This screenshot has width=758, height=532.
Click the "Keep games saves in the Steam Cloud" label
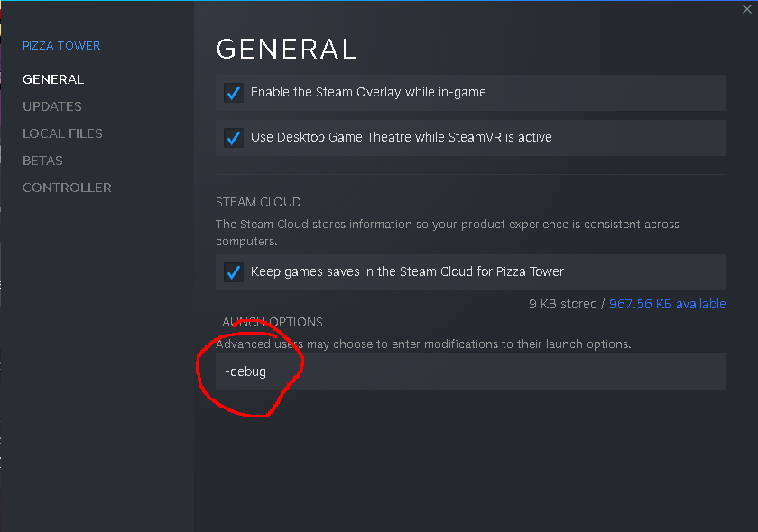coord(407,271)
